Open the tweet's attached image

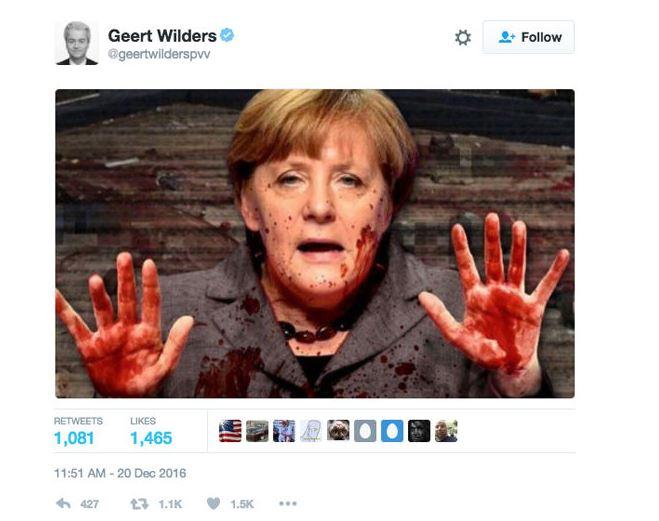click(315, 243)
